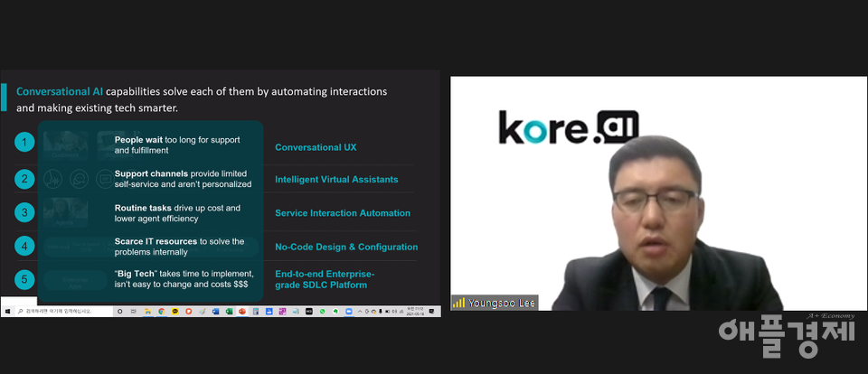Switch to PowerPoint in the taskbar
868x374 pixels.
pos(241,311)
